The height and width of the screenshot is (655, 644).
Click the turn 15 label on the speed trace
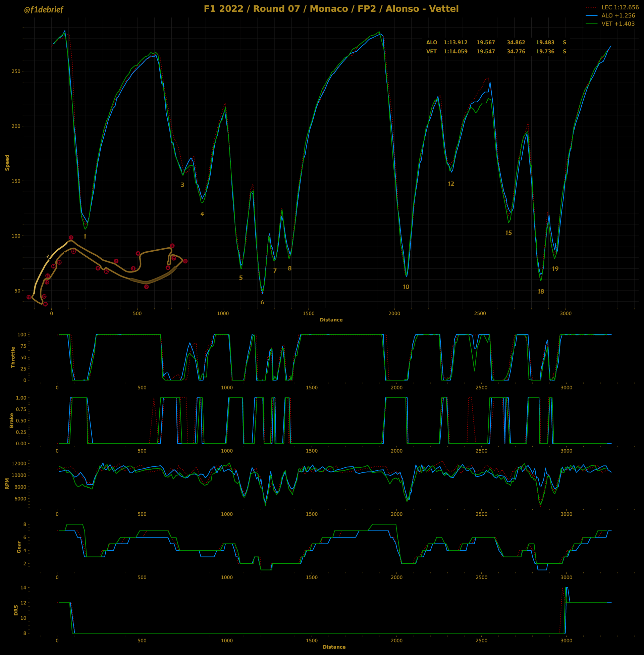508,233
